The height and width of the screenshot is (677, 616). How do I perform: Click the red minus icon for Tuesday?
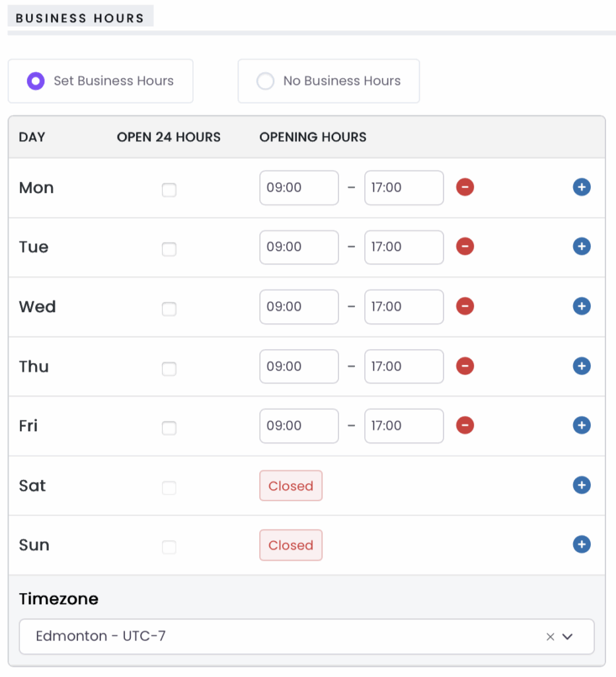(465, 247)
